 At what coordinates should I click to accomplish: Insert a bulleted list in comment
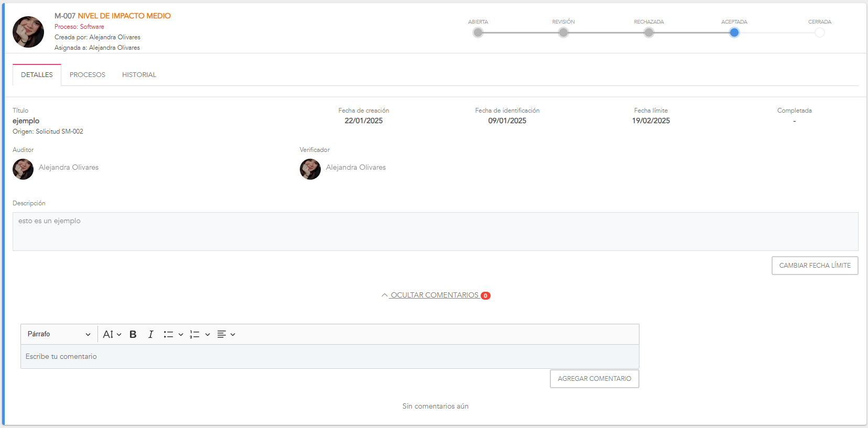(x=168, y=334)
